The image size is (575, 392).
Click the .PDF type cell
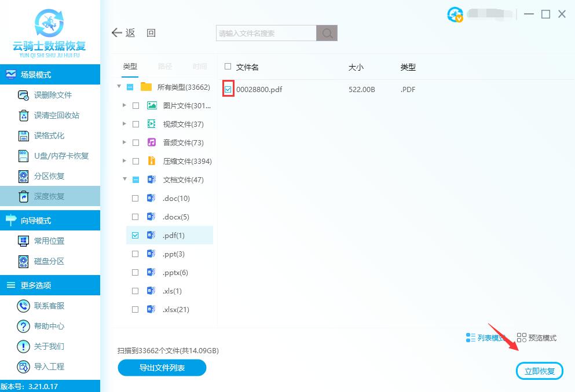tap(408, 90)
